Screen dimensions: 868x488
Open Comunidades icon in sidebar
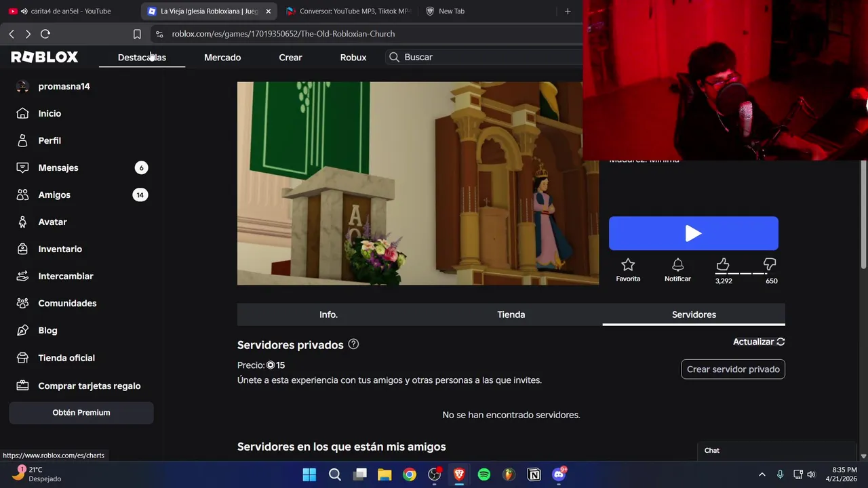22,303
